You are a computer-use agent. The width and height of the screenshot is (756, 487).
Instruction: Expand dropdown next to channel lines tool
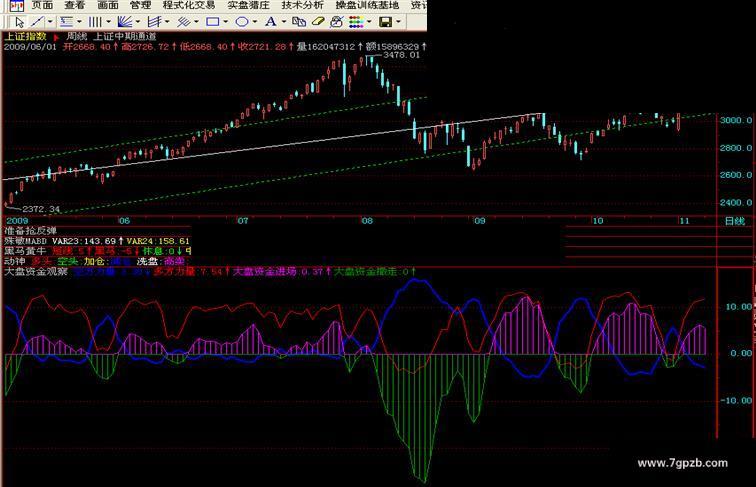[167, 22]
